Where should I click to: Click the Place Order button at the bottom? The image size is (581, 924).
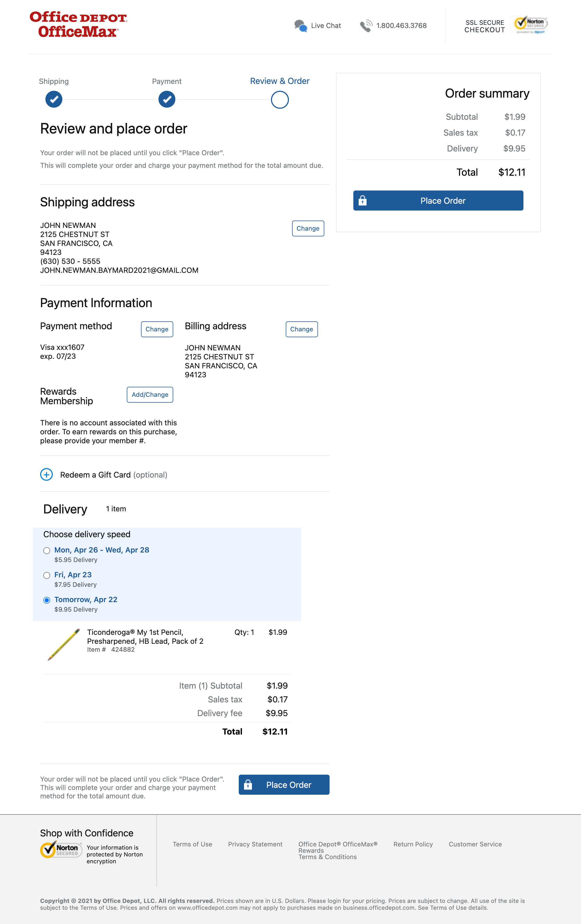point(284,784)
